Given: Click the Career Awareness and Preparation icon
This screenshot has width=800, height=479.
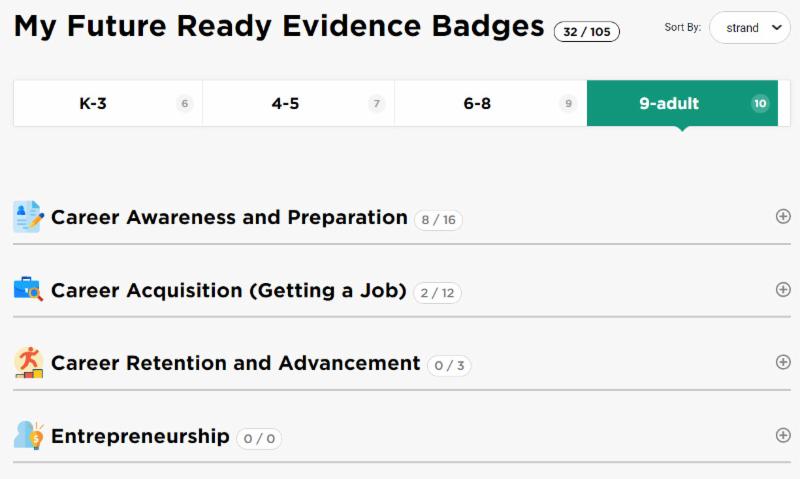Looking at the screenshot, I should tap(28, 217).
